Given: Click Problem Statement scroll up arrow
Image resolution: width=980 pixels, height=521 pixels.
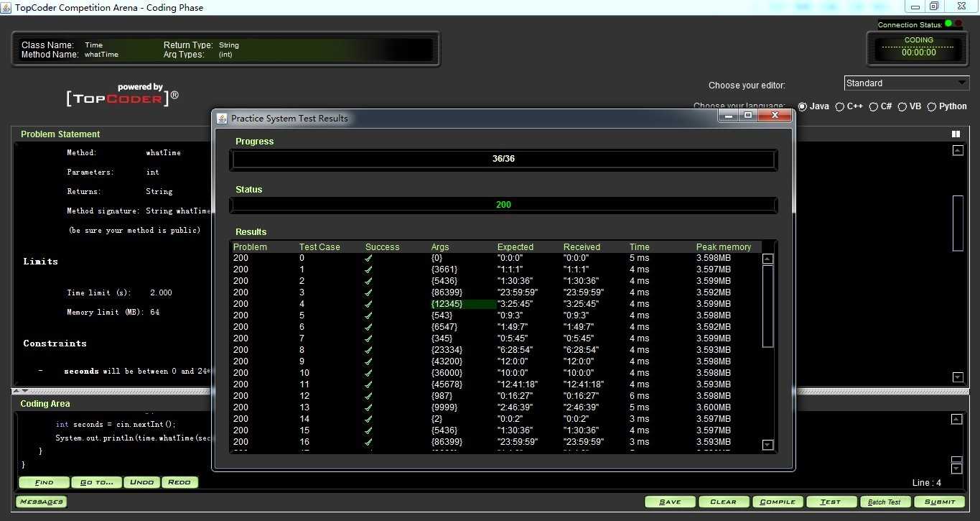Looking at the screenshot, I should pyautogui.click(x=957, y=150).
